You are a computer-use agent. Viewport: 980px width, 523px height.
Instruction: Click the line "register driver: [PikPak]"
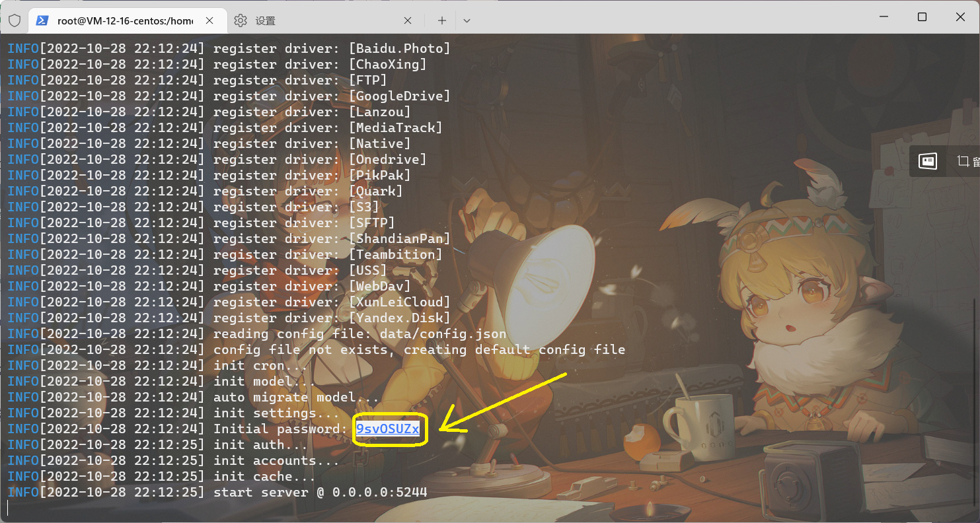tap(313, 176)
